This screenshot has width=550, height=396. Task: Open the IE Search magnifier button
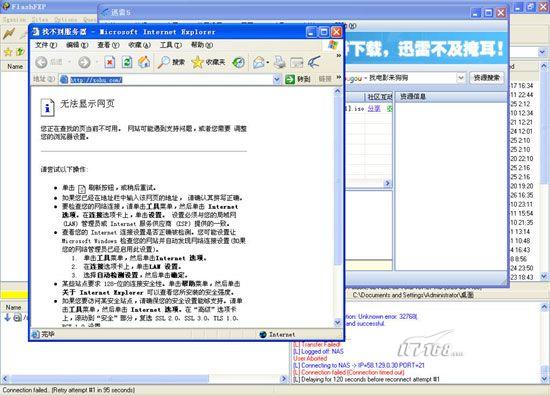[171, 62]
